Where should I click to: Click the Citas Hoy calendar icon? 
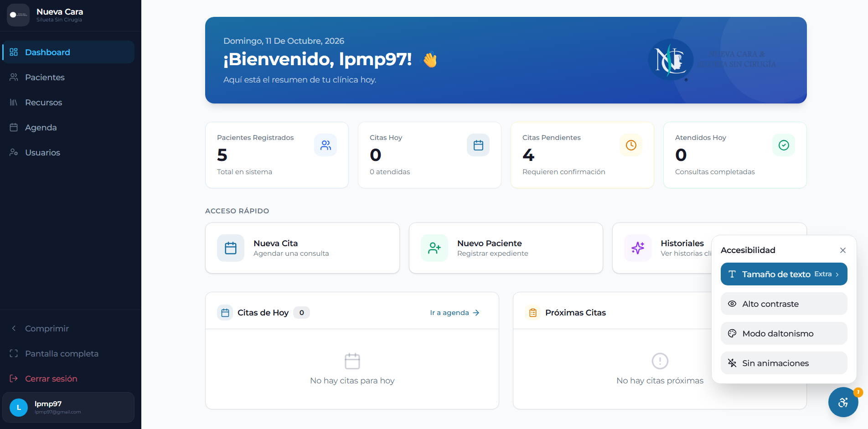click(x=478, y=145)
